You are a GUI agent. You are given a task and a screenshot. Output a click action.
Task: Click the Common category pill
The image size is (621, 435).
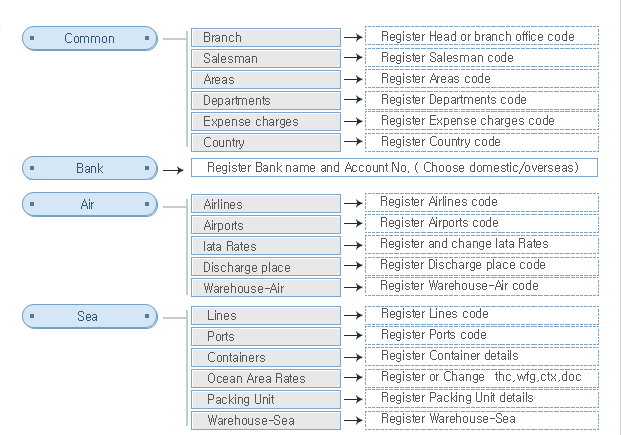pos(90,39)
